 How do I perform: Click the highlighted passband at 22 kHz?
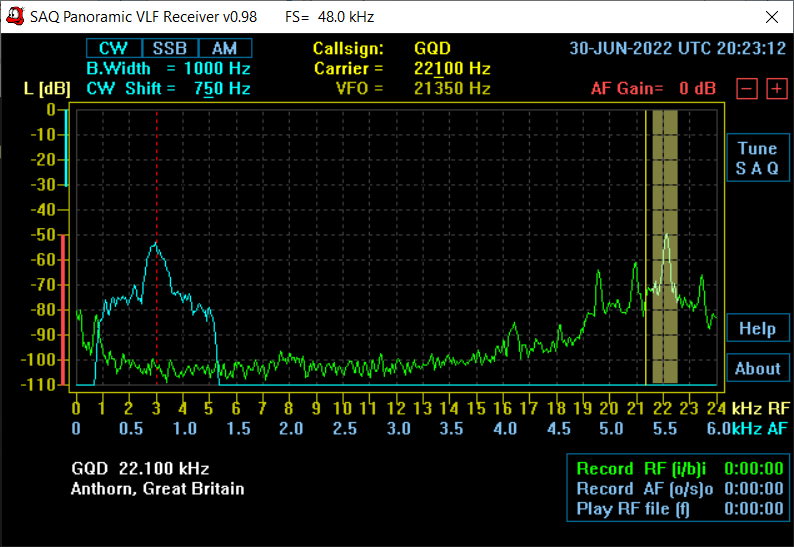664,245
